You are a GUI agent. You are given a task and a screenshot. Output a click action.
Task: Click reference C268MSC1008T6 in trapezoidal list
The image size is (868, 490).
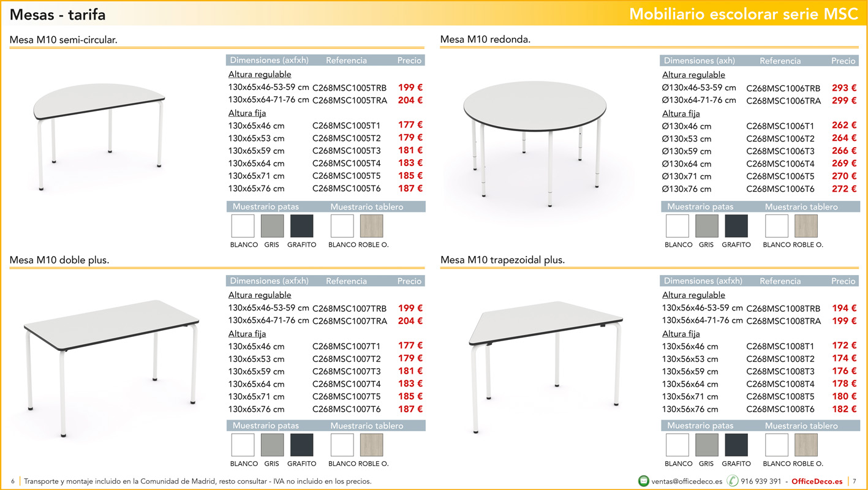(x=780, y=409)
